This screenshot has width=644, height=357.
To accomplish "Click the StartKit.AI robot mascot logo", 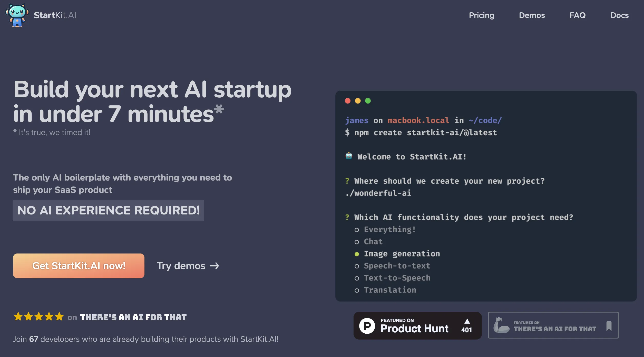I will [x=17, y=15].
